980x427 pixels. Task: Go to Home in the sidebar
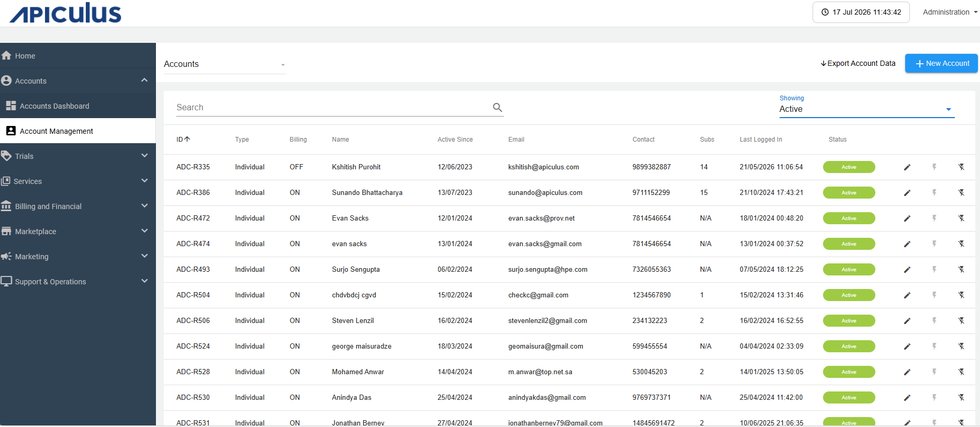[78, 56]
